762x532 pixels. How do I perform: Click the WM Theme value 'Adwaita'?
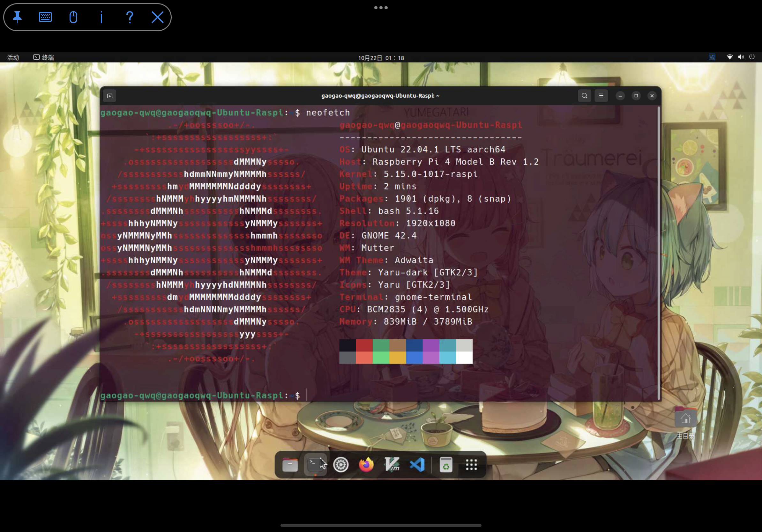(414, 260)
